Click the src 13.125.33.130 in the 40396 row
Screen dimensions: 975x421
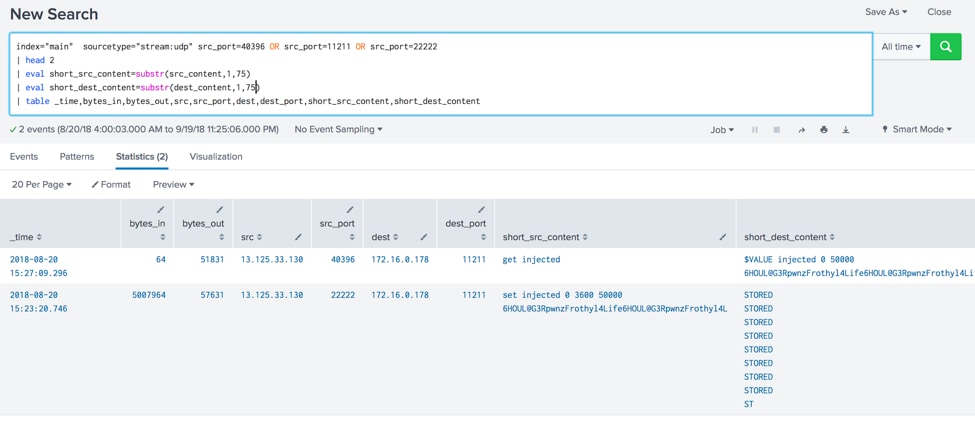point(272,259)
